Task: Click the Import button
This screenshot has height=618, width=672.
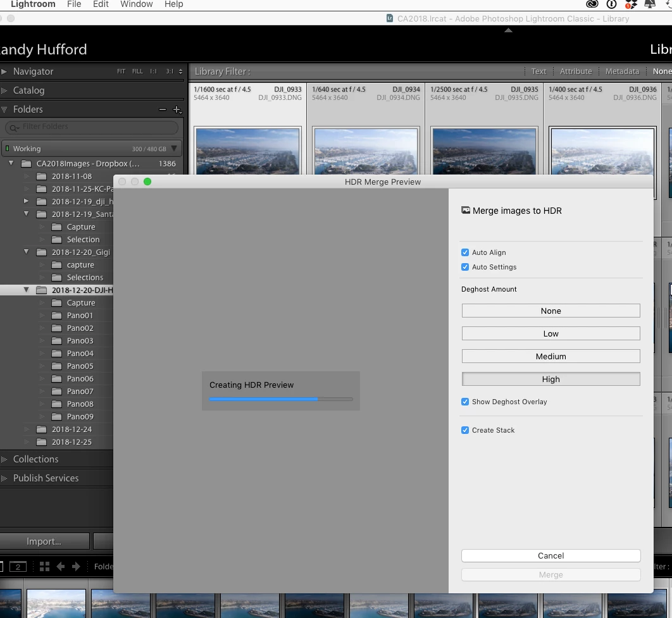Action: coord(44,541)
